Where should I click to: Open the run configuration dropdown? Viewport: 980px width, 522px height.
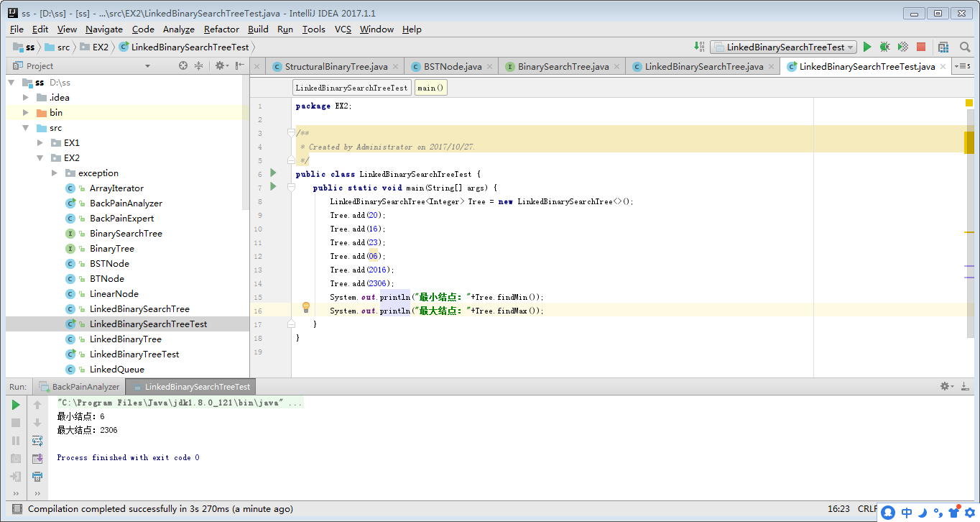point(783,47)
